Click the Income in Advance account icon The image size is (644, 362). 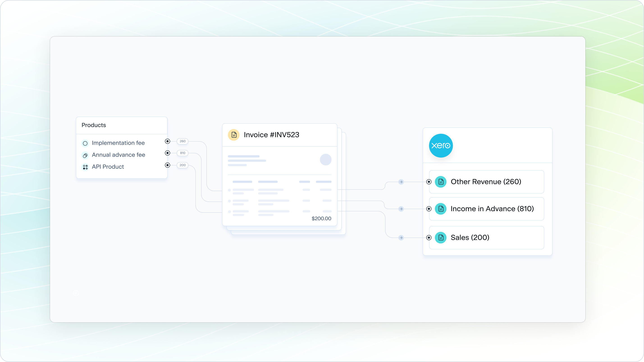tap(441, 209)
